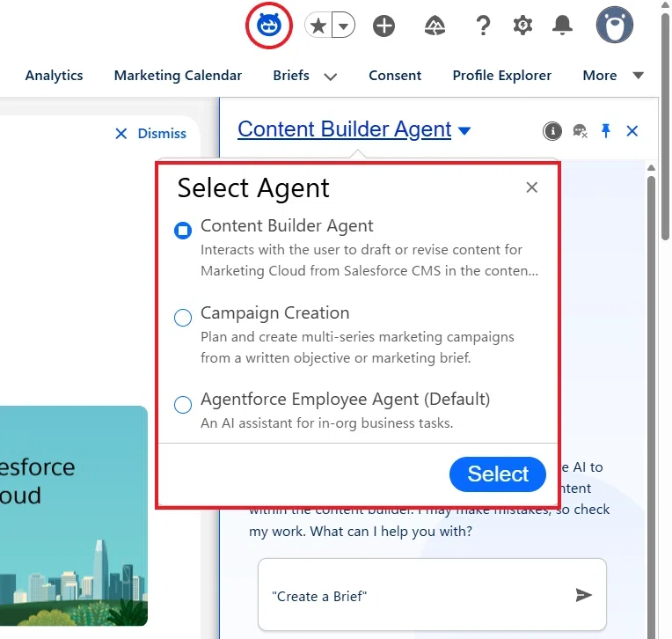Click the Salesforce city skyline illustration card
The height and width of the screenshot is (639, 672).
74,516
